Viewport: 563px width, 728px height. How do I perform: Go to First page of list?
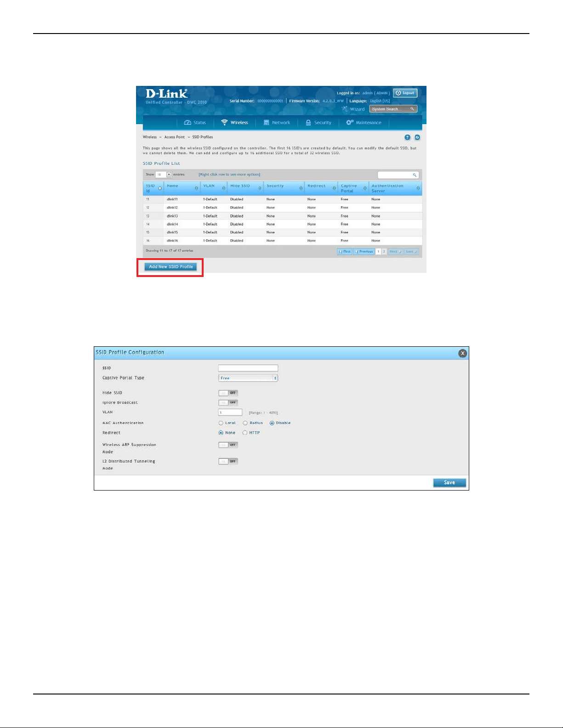click(345, 252)
